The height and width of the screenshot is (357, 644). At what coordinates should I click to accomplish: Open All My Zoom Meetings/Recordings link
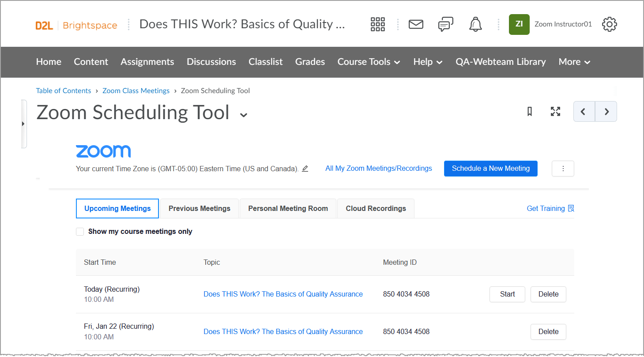[379, 168]
